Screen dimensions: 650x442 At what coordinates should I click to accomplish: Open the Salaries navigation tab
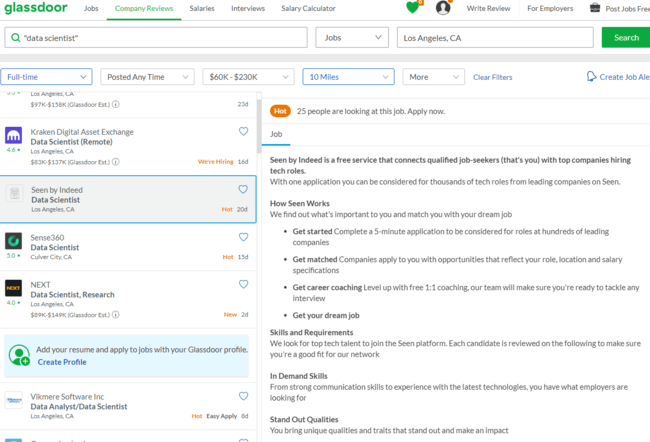(202, 8)
